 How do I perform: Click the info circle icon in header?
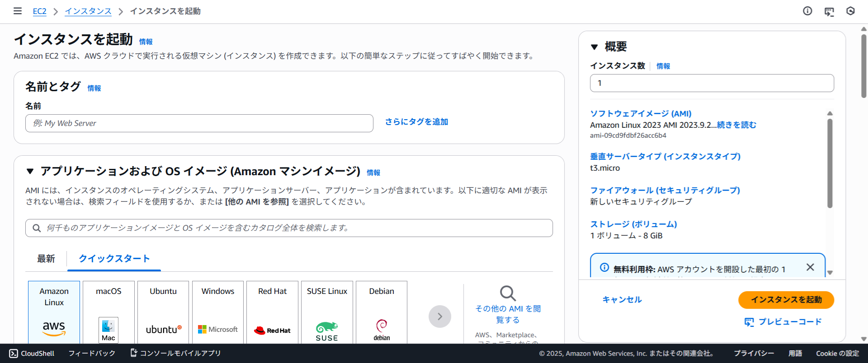(807, 11)
